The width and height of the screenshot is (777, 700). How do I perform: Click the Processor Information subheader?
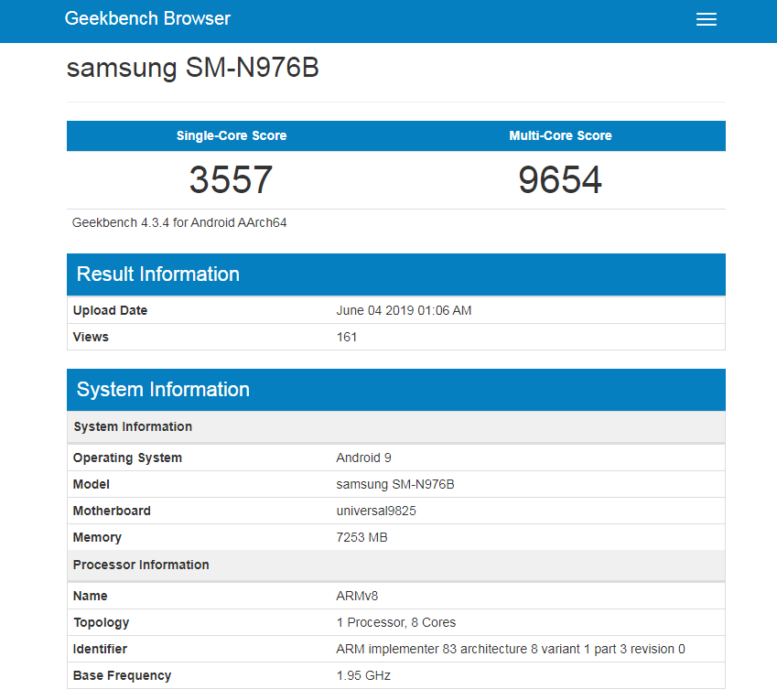point(396,565)
